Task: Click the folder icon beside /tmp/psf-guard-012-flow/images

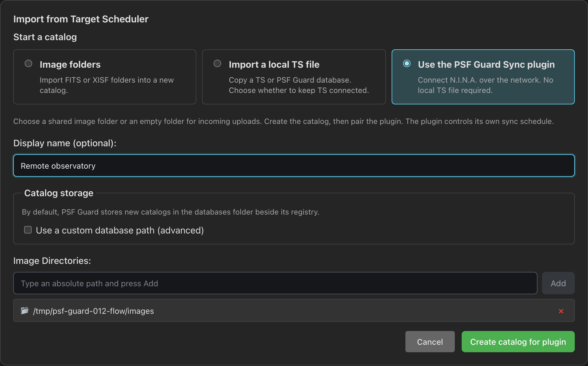Action: (25, 311)
